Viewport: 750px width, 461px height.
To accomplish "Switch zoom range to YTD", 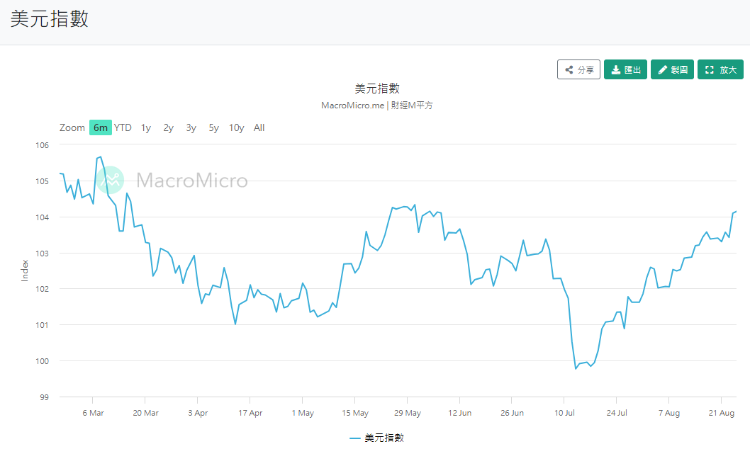I will 123,127.
